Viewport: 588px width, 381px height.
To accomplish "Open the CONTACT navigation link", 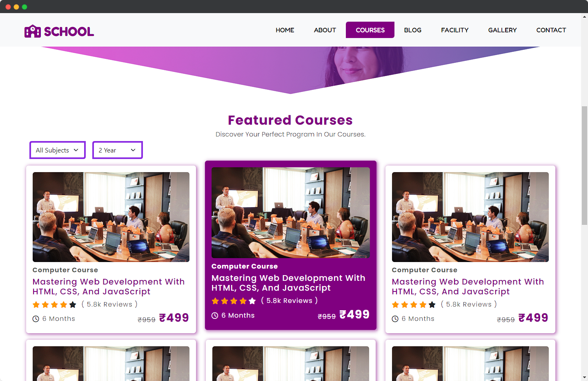I will pos(551,30).
